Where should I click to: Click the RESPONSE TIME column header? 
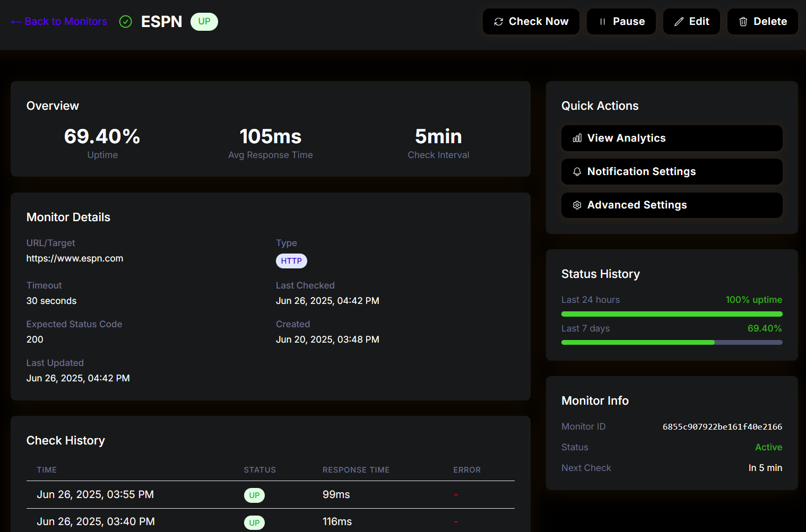[356, 470]
